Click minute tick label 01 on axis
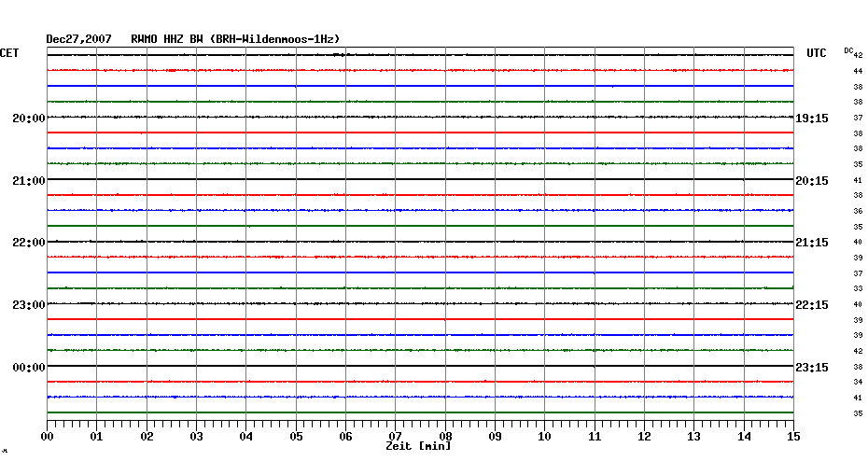The height and width of the screenshot is (461, 868). (97, 437)
